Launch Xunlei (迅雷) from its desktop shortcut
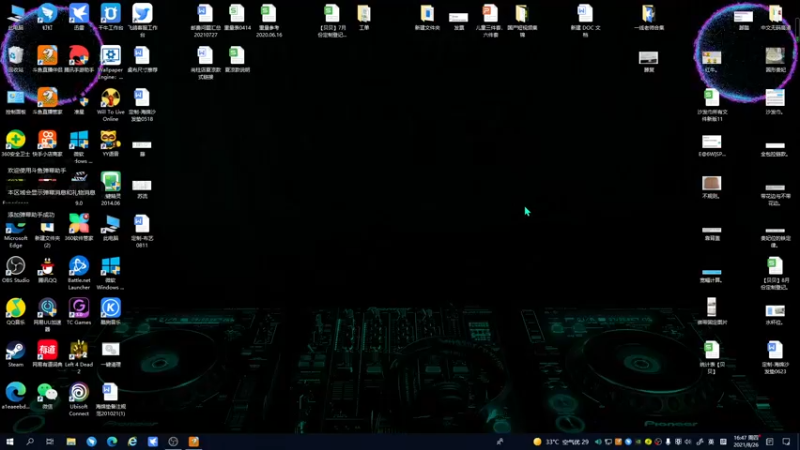800x450 pixels. pyautogui.click(x=79, y=16)
